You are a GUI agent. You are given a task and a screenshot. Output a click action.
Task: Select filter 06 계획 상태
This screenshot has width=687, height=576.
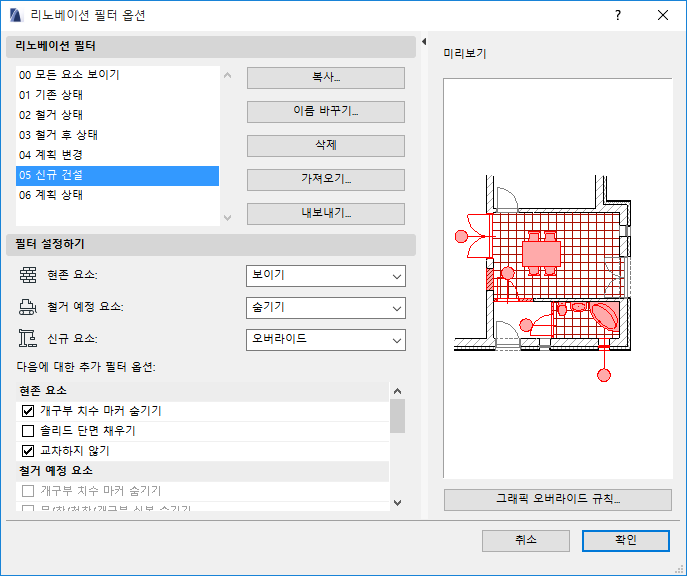click(x=117, y=195)
